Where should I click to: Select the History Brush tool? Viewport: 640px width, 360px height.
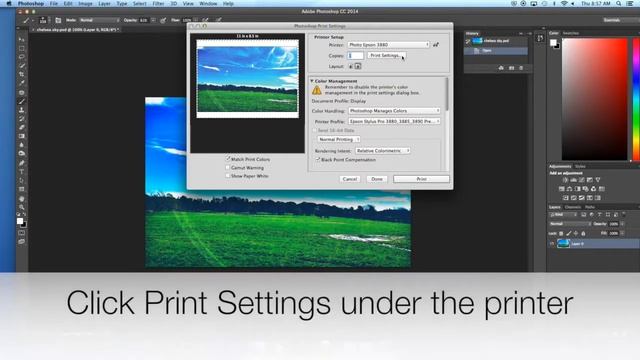22,119
